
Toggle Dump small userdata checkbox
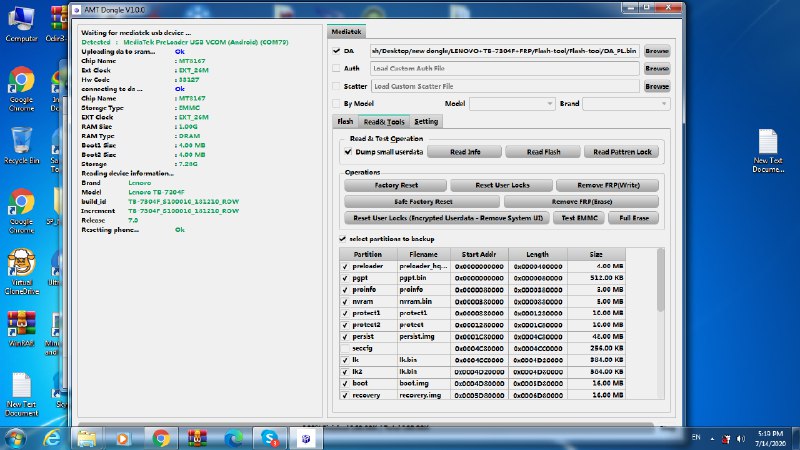pos(348,152)
